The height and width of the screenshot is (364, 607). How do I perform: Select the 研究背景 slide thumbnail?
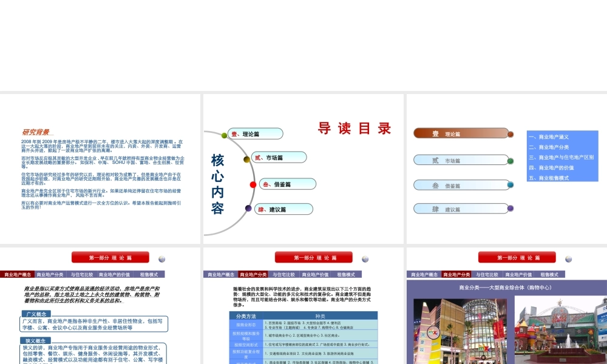[x=100, y=169]
